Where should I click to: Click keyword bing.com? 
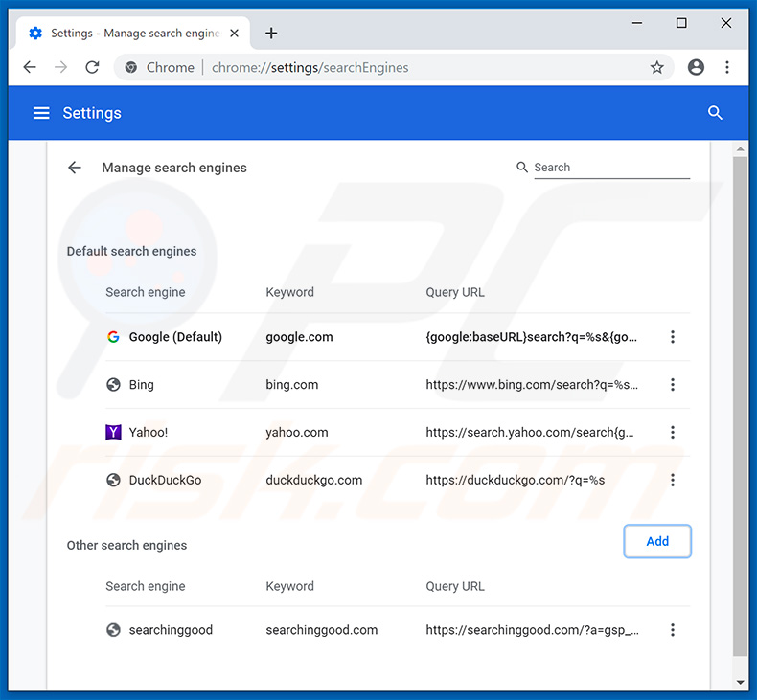[x=292, y=385]
